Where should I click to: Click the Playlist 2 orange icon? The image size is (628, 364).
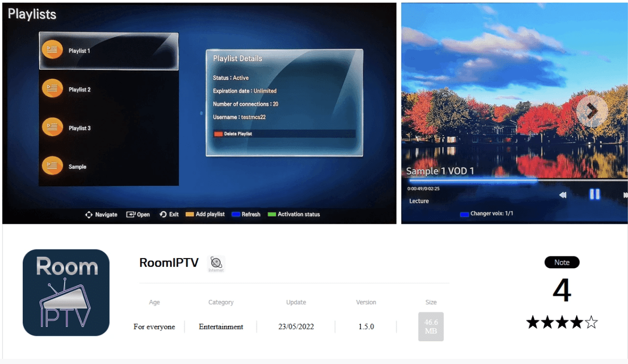[x=53, y=88]
